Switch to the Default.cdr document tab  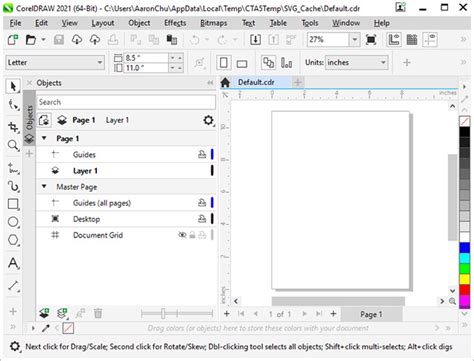tap(256, 82)
